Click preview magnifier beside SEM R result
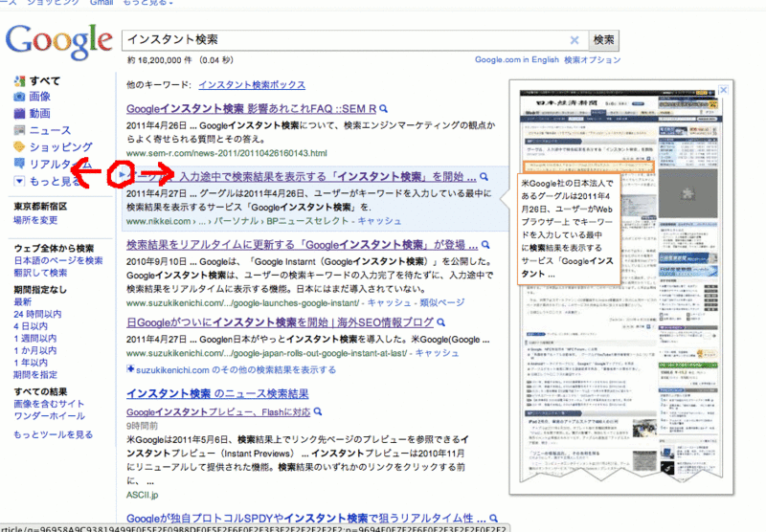Screen dimensions: 766x532 [x=384, y=109]
